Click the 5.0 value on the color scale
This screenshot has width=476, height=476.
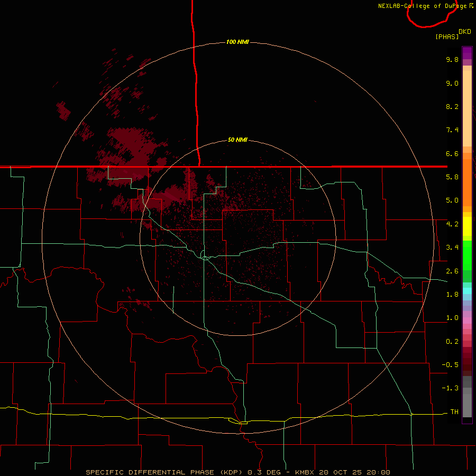(x=452, y=200)
